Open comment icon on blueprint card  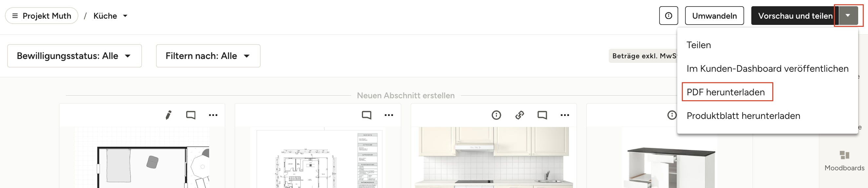click(x=366, y=115)
